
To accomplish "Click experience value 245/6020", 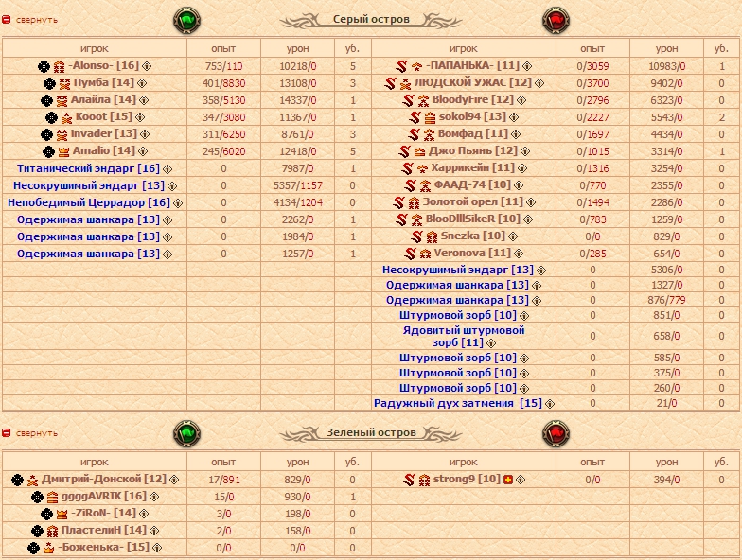I will pos(223,151).
